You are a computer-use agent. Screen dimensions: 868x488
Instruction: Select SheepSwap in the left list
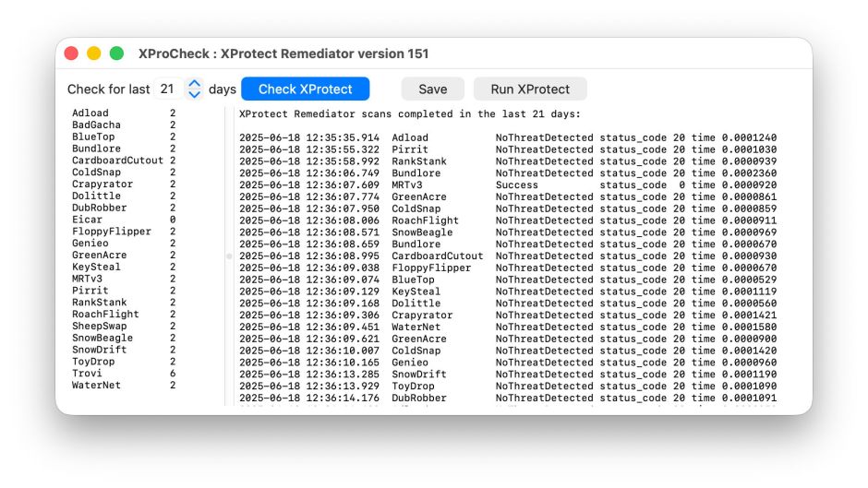(100, 327)
